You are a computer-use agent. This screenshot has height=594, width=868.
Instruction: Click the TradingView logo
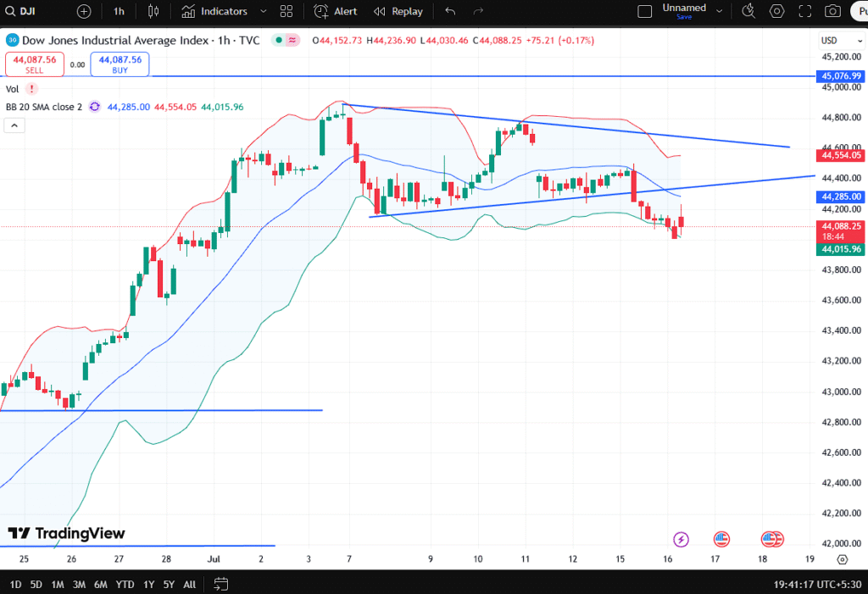(x=66, y=533)
